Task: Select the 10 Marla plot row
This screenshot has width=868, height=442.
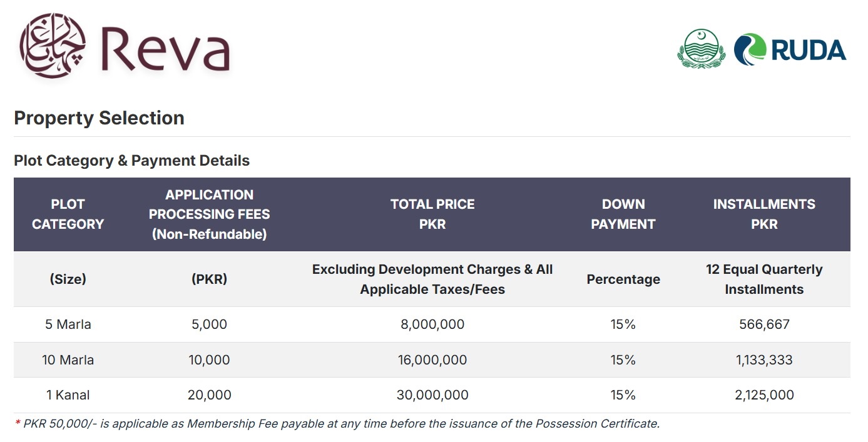Action: click(68, 360)
